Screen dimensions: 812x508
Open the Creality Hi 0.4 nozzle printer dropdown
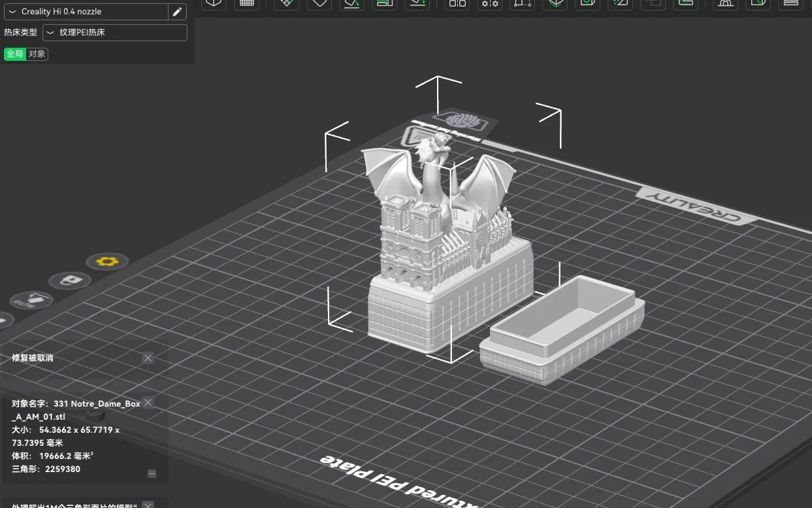click(86, 12)
